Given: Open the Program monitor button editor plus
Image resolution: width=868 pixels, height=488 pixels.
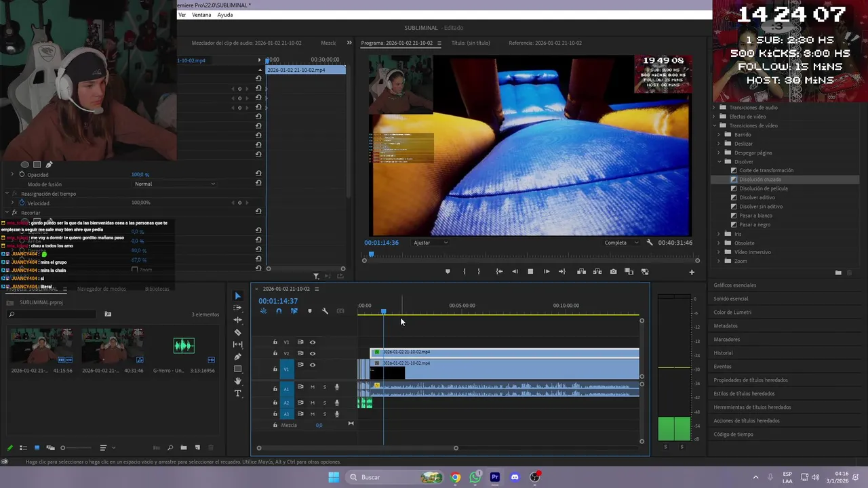Looking at the screenshot, I should [x=692, y=272].
